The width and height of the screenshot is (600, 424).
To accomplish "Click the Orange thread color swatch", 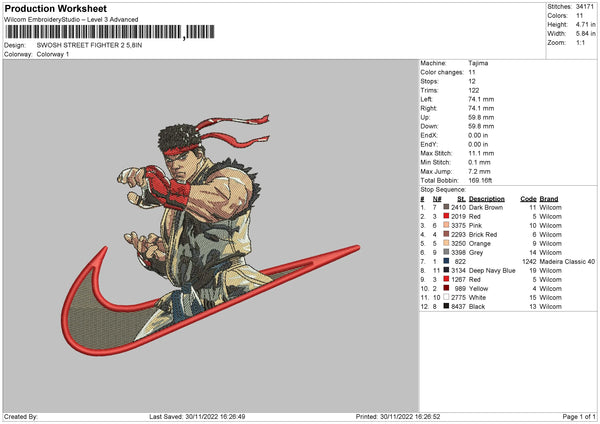I will [446, 243].
